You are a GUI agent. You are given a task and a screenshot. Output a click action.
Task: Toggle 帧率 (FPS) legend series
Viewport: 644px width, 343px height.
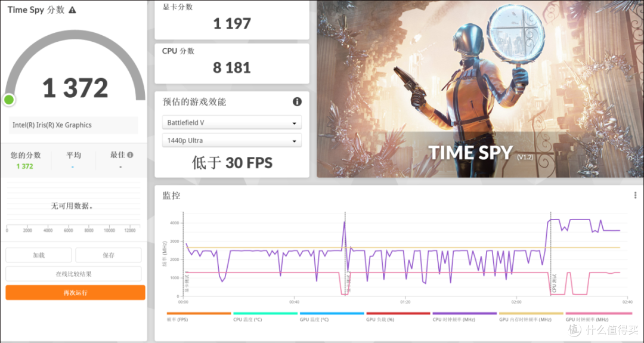pyautogui.click(x=178, y=320)
